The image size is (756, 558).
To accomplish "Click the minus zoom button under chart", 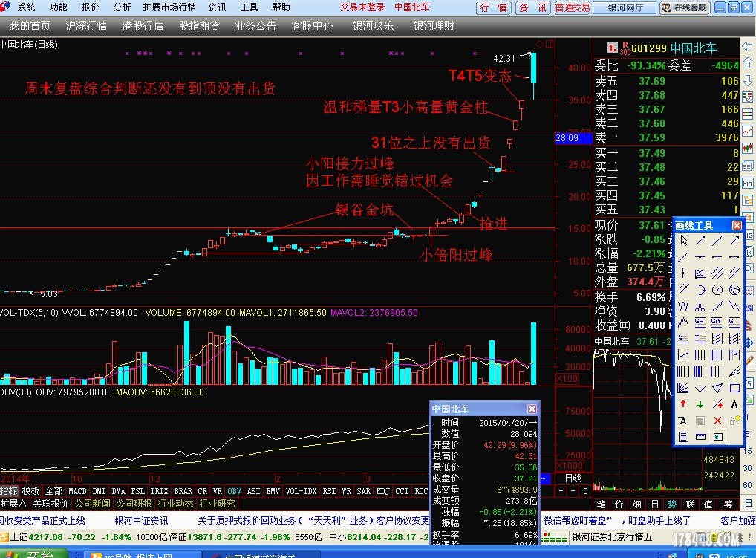I will [x=573, y=491].
